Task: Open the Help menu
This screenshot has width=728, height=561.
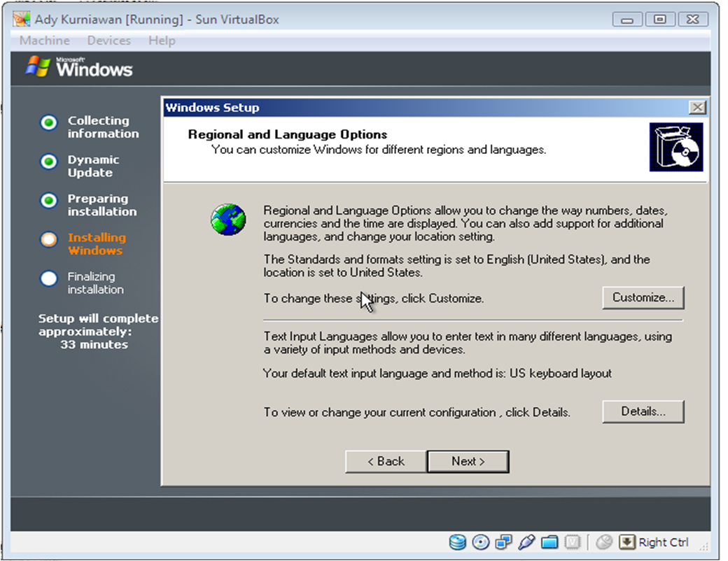Action: coord(162,41)
